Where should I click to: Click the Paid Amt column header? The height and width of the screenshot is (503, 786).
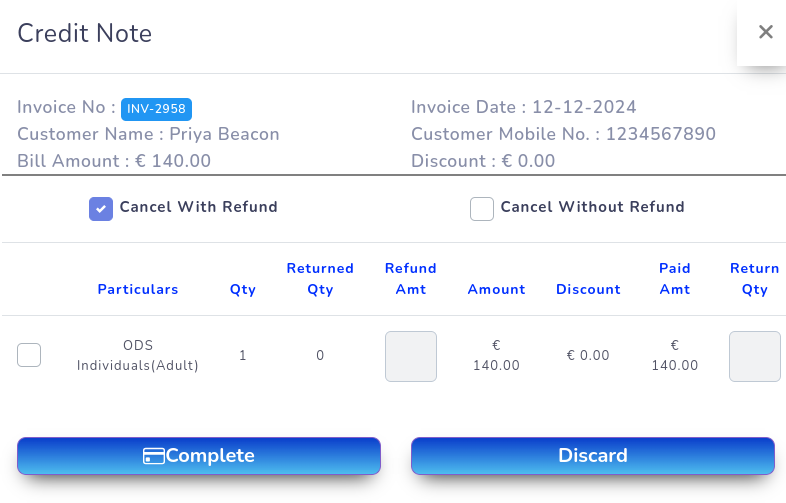click(x=675, y=279)
